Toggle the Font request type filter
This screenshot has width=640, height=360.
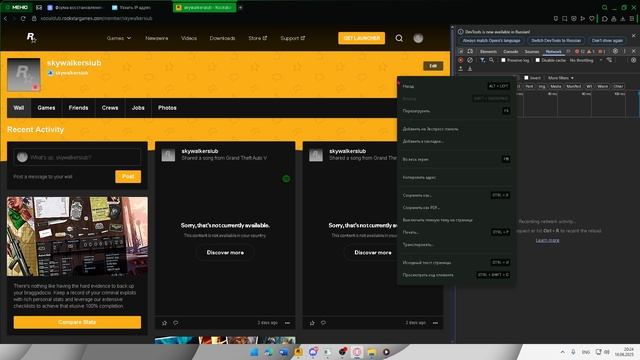pyautogui.click(x=529, y=86)
